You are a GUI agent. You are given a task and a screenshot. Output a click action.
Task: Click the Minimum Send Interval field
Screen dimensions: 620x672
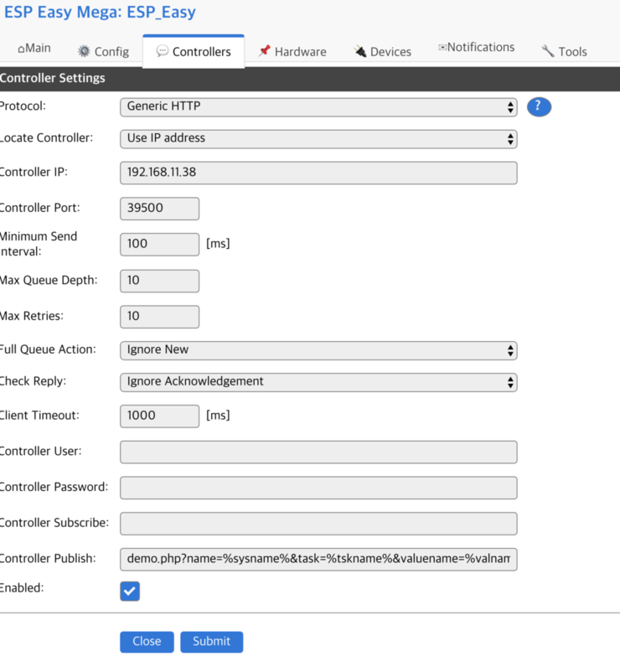(159, 245)
